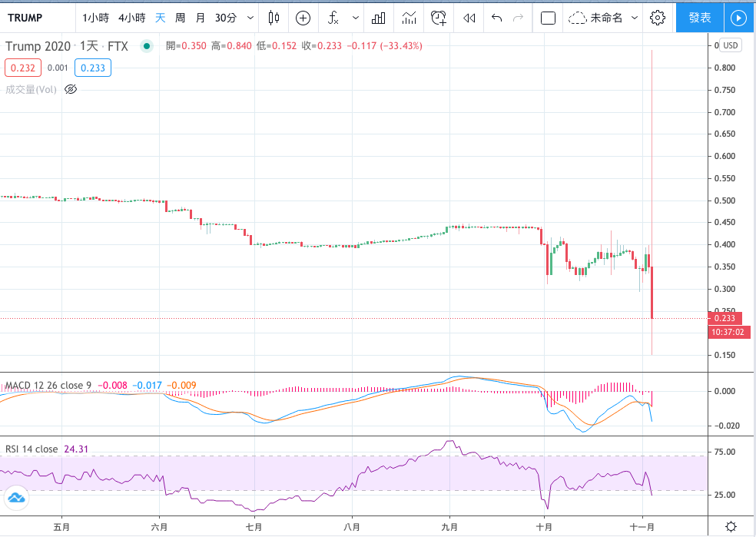Image resolution: width=756 pixels, height=537 pixels.
Task: Click the 高=0.840 high value
Action: [x=231, y=46]
